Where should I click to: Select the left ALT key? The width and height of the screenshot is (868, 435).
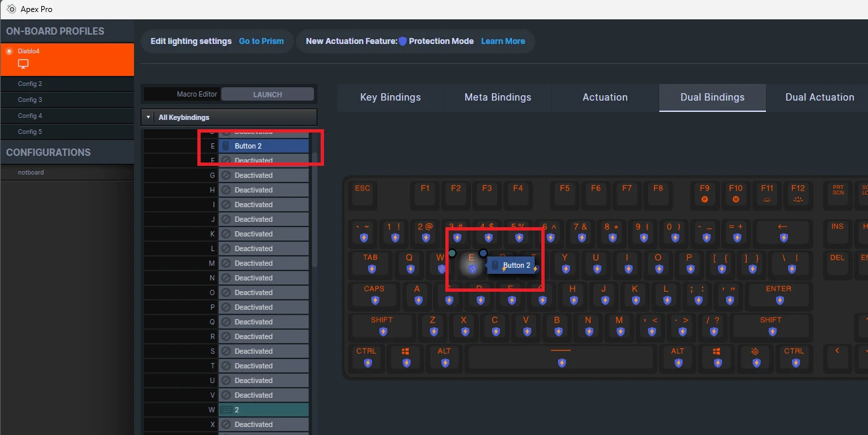[x=444, y=358]
